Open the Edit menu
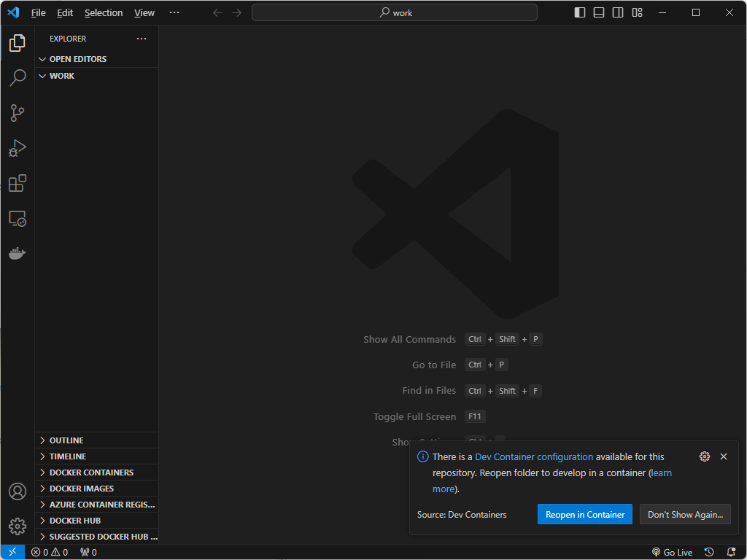The height and width of the screenshot is (560, 747). click(x=65, y=13)
